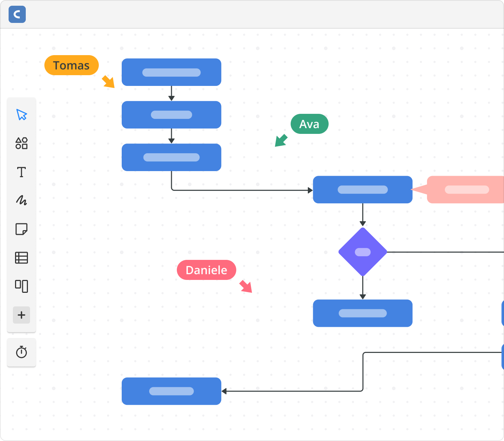Select the pointer cursor tool
504x441 pixels.
(x=21, y=115)
